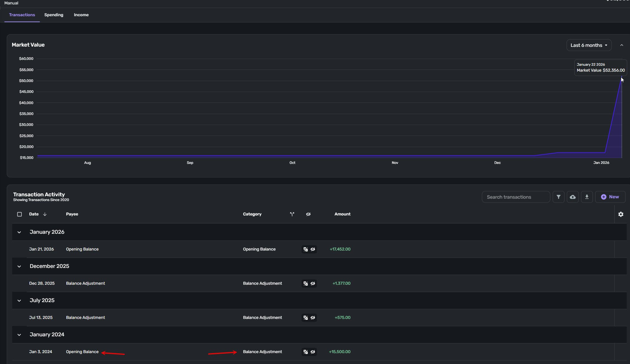Image resolution: width=630 pixels, height=364 pixels.
Task: Click Date column sort arrow
Action: (45, 214)
